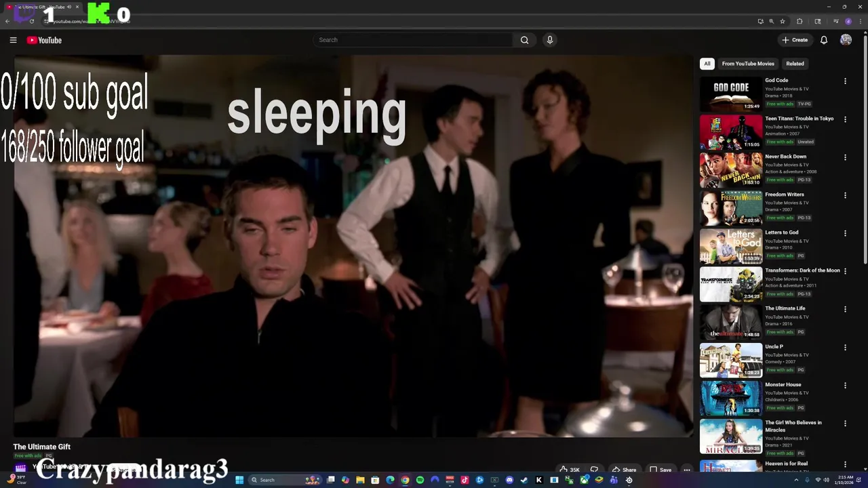Switch to Chrome in taskbar
868x488 pixels.
tap(405, 480)
